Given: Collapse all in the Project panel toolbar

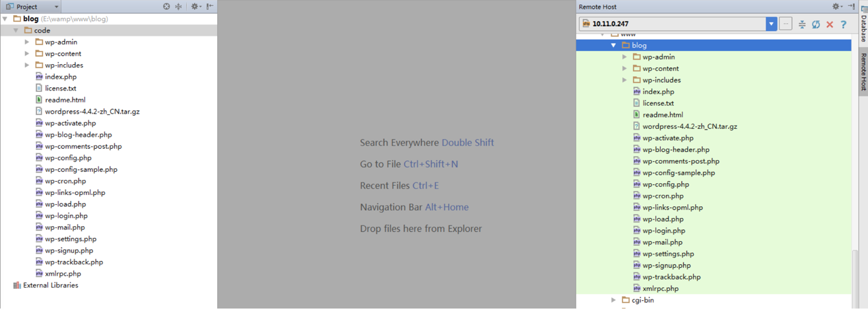Looking at the screenshot, I should [178, 7].
